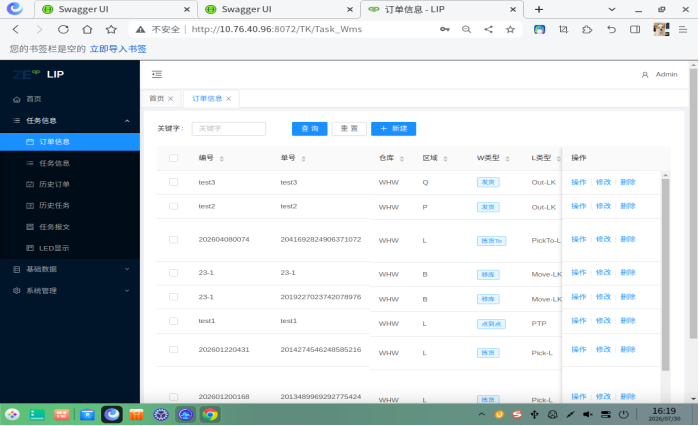Close the 首页 page tab
699x426 pixels.
pyautogui.click(x=171, y=98)
